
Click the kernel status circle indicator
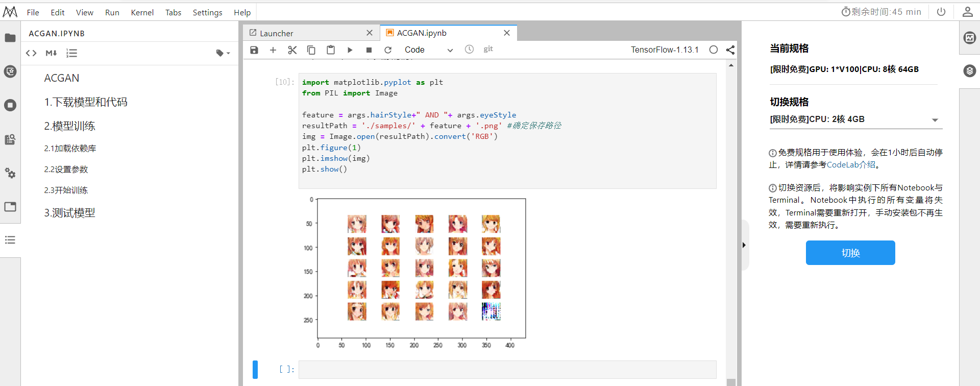(714, 50)
